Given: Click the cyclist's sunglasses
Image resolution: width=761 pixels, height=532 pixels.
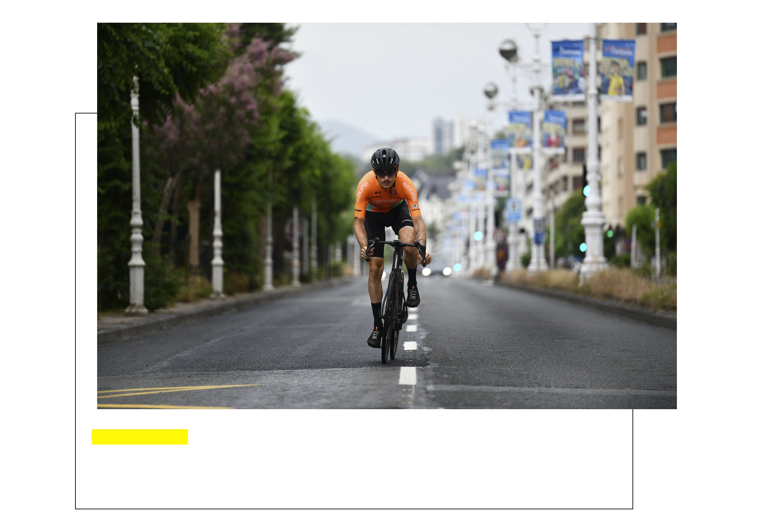Looking at the screenshot, I should click(x=386, y=174).
